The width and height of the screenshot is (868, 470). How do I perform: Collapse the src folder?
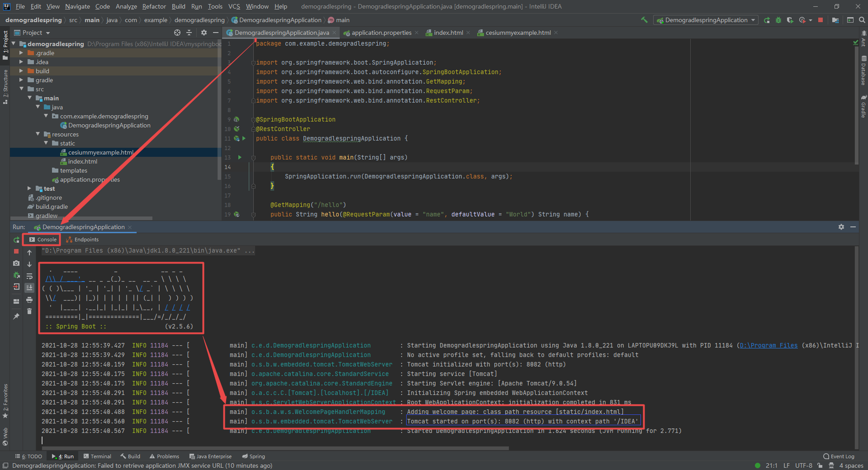point(21,89)
